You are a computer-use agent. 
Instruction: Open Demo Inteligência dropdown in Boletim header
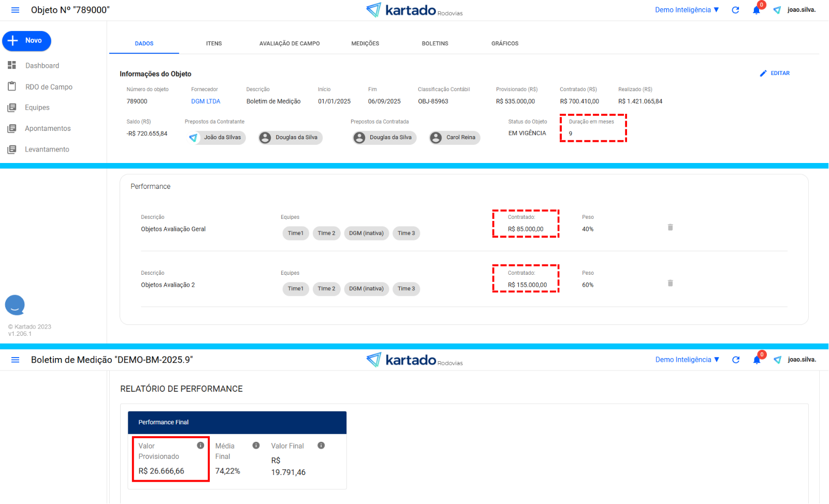[687, 360]
